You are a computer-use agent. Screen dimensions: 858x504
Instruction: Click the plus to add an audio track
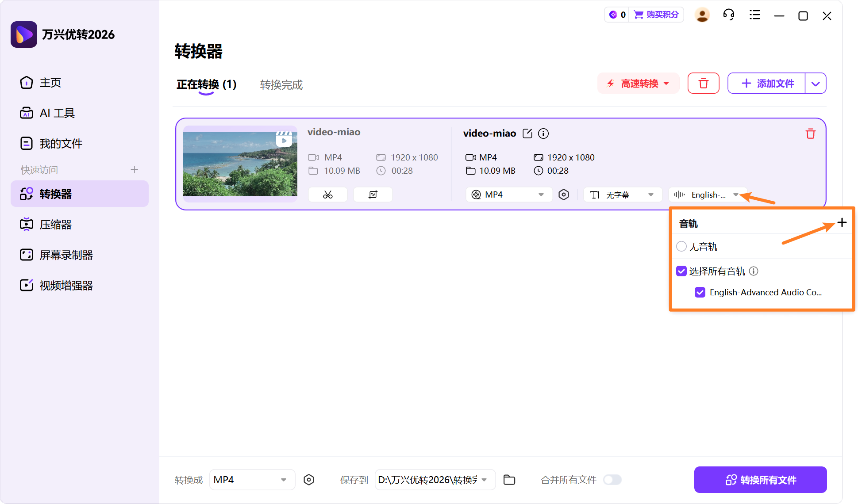coord(842,223)
